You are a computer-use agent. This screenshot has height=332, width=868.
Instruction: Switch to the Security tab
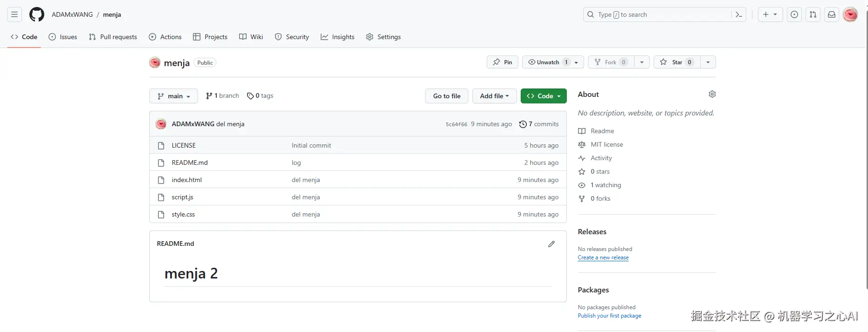(292, 37)
